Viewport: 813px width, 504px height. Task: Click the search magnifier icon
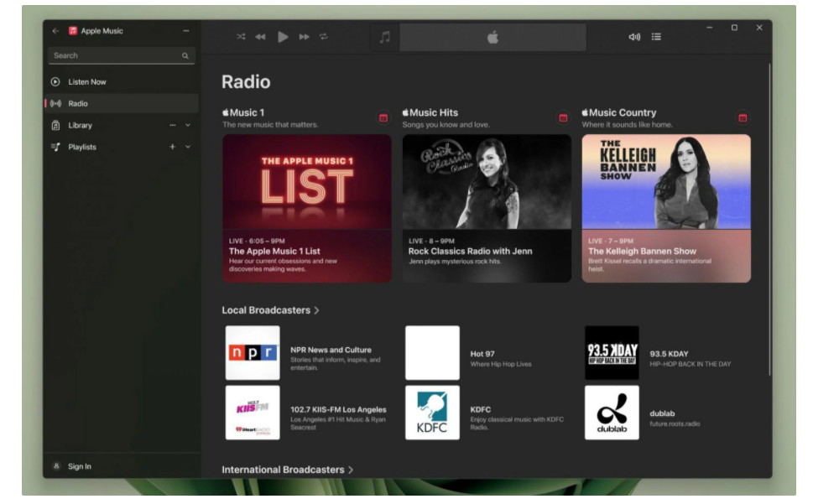pos(185,56)
